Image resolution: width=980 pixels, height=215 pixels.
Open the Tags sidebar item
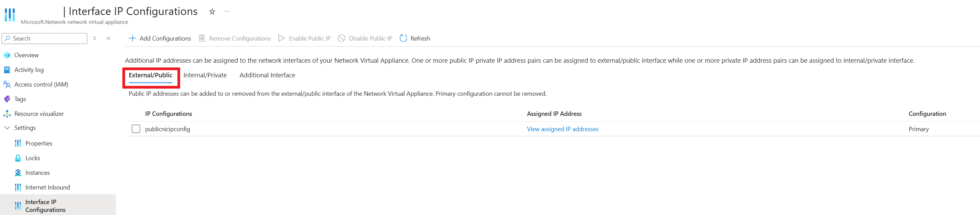(x=20, y=99)
